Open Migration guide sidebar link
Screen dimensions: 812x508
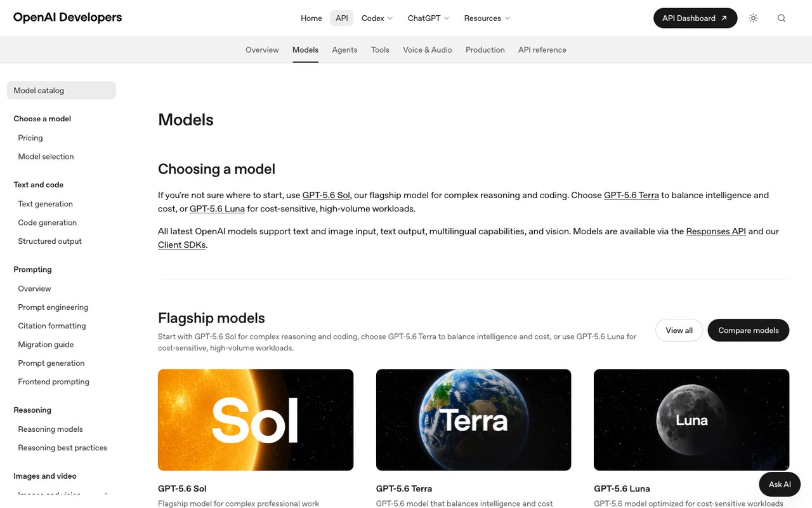point(46,344)
